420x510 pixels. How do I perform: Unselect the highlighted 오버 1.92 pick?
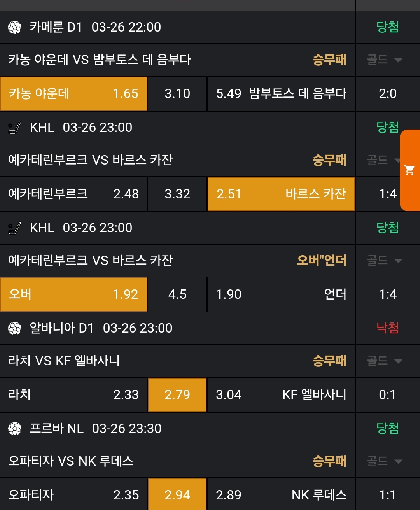pos(74,294)
